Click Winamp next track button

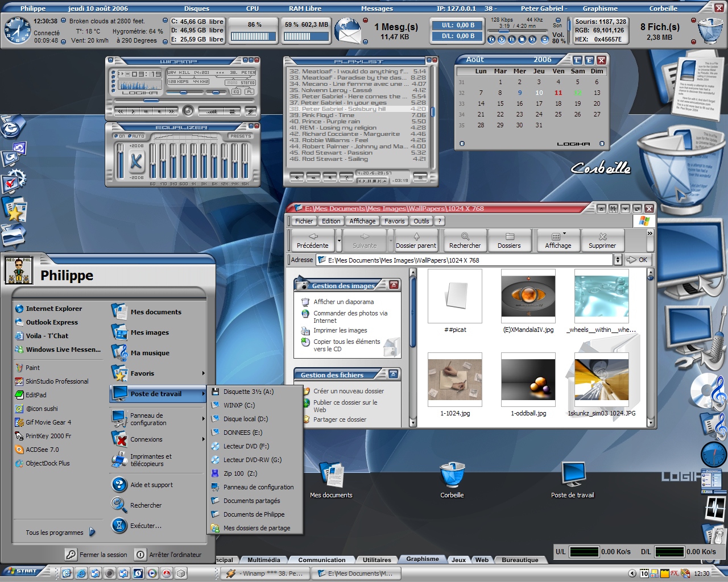pyautogui.click(x=172, y=111)
